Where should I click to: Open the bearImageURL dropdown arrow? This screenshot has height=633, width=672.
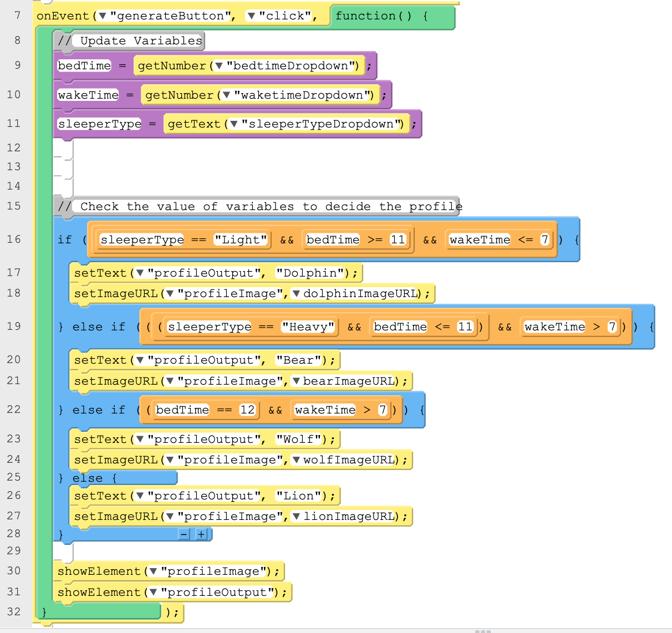coord(297,381)
